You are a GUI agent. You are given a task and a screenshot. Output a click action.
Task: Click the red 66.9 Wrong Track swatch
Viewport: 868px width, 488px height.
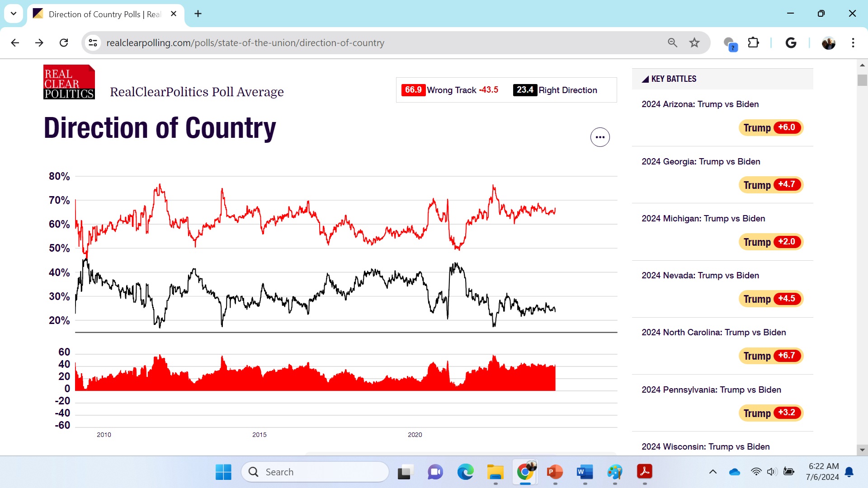413,90
